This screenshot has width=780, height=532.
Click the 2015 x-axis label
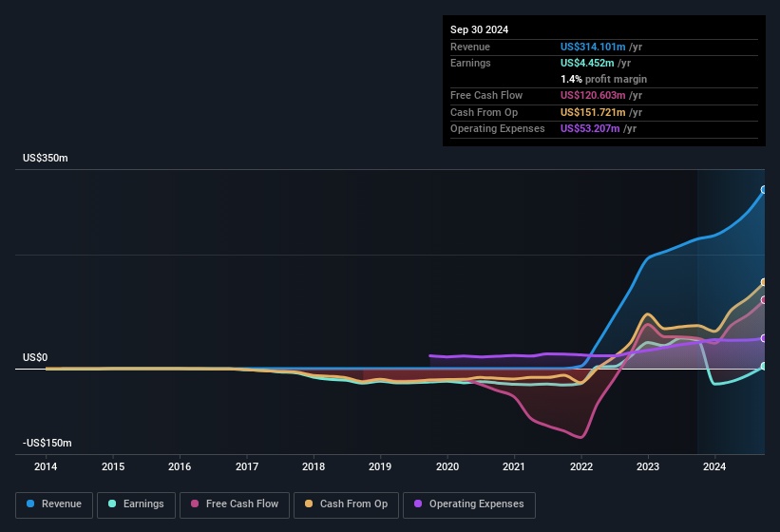point(113,466)
